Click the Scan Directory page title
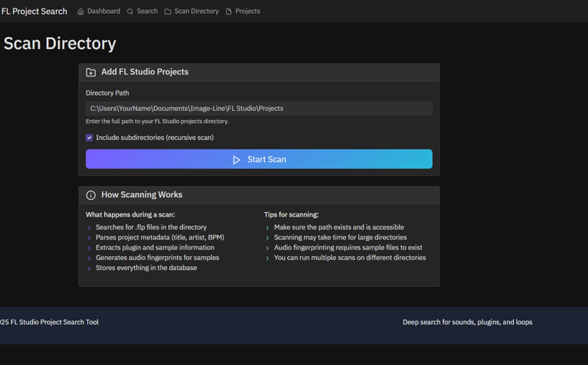This screenshot has width=588, height=365. pos(60,44)
